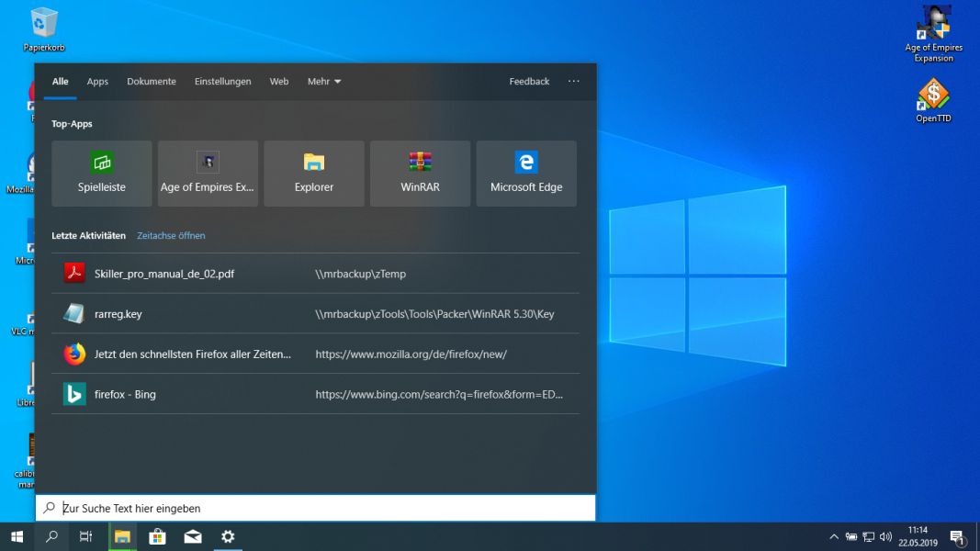The image size is (980, 551).
Task: Select the OpenTTD desktop shortcut
Action: pyautogui.click(x=934, y=100)
